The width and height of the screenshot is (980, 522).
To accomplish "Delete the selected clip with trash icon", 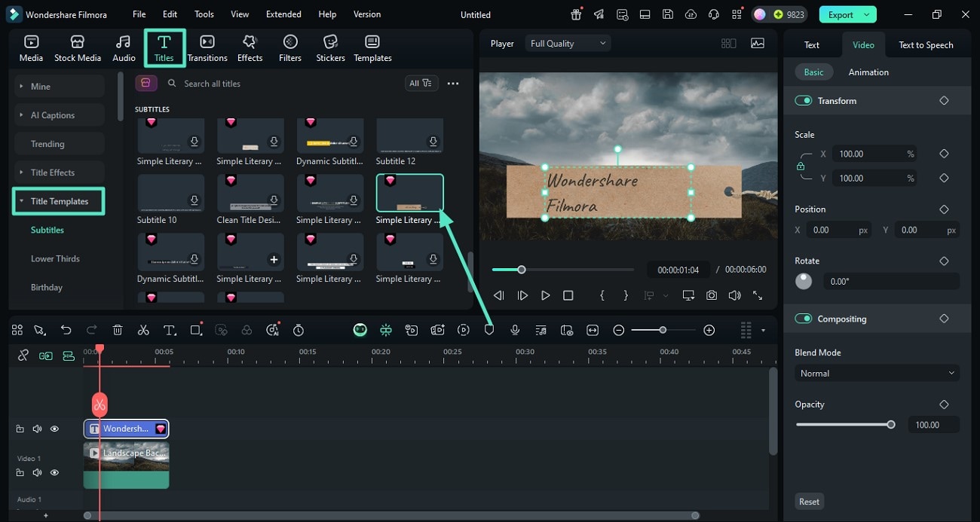I will [x=118, y=330].
